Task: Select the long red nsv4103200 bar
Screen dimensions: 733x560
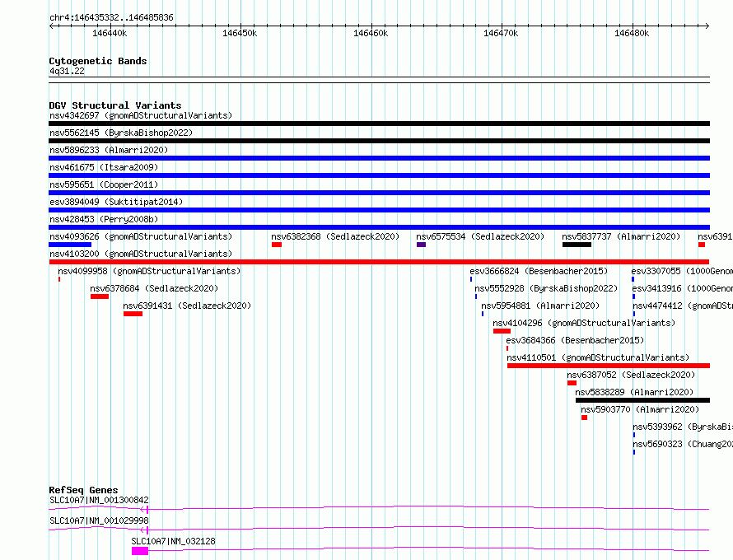Action: click(379, 262)
